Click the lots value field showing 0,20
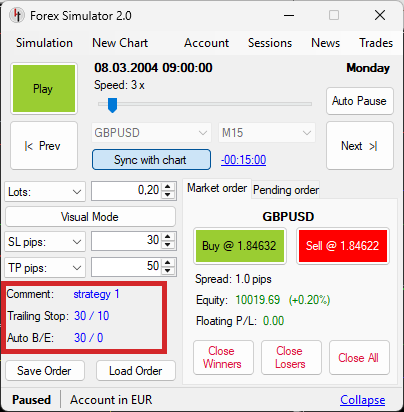Viewport: 404px width, 412px height. [127, 191]
